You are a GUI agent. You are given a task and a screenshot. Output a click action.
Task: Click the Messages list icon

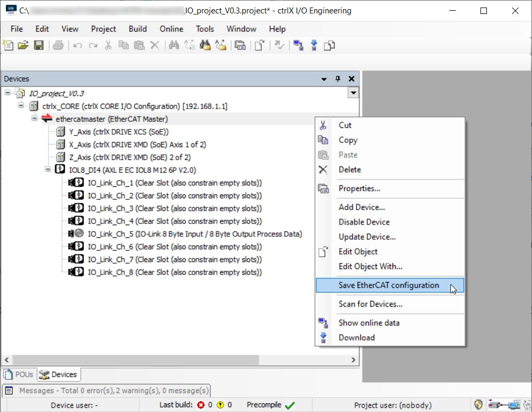[9, 391]
